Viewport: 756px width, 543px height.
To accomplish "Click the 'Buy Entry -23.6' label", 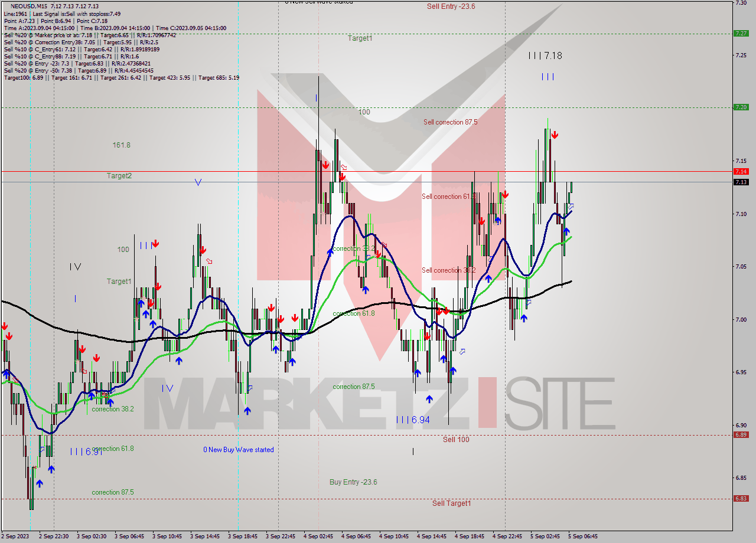I will coord(353,482).
